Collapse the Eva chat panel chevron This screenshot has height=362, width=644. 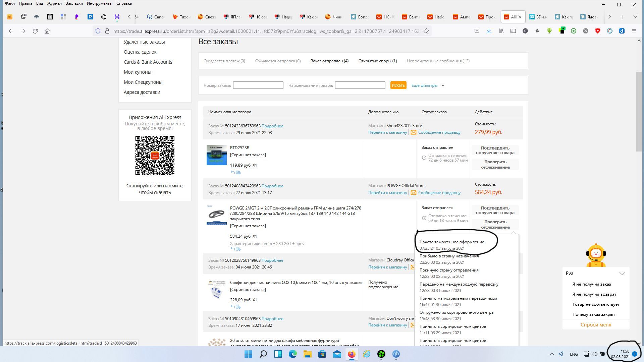tap(622, 274)
